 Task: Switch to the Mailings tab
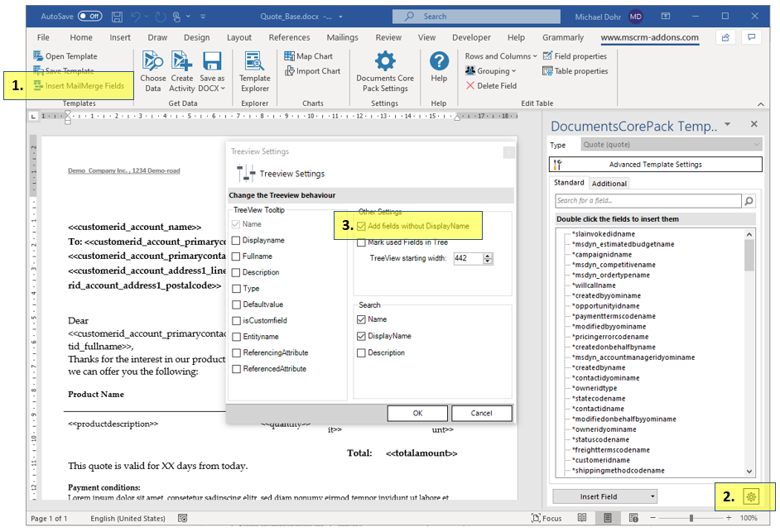[x=342, y=37]
